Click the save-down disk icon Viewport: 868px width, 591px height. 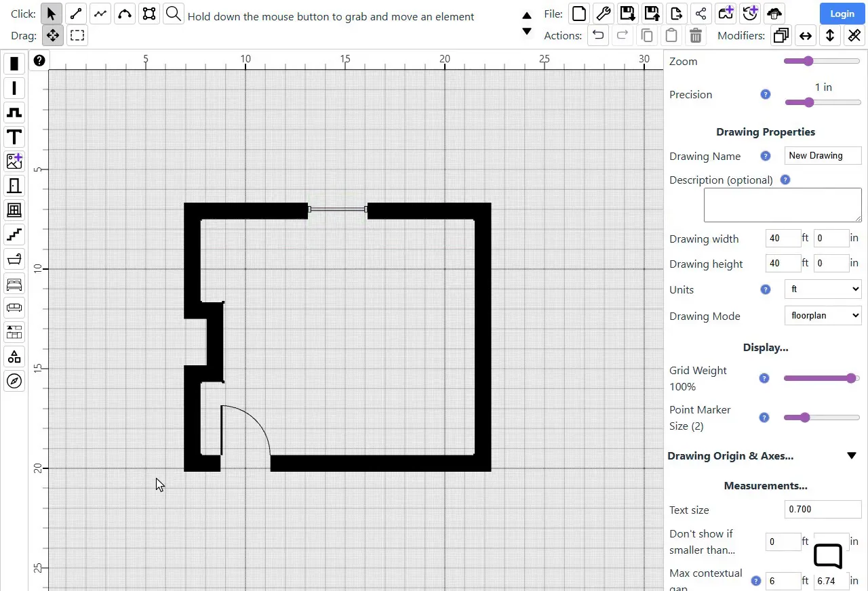click(627, 13)
